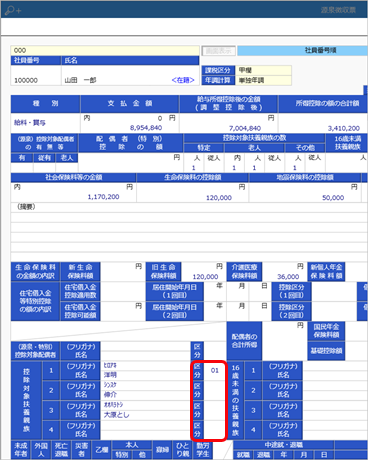Image resolution: width=368 pixels, height=460 pixels.
Task: Click the 特定 dependents count 1
Action: (193, 168)
